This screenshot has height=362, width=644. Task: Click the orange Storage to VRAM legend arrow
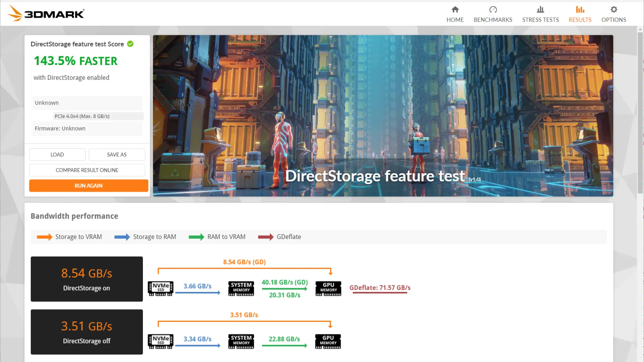click(x=44, y=237)
